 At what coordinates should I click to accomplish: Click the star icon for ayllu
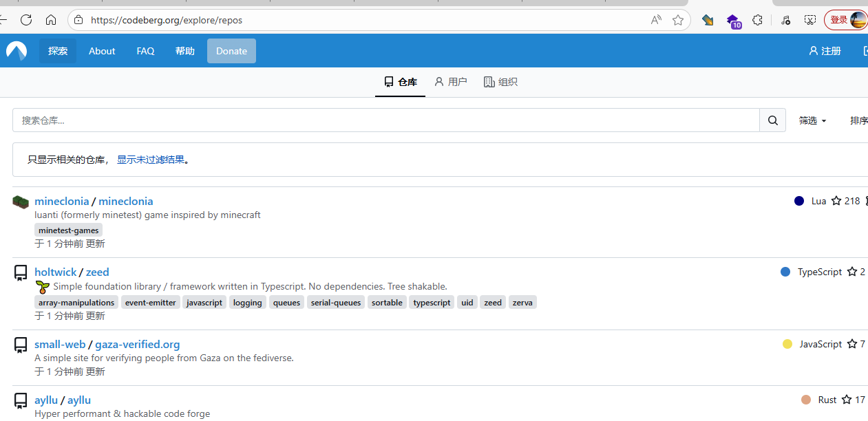(847, 400)
